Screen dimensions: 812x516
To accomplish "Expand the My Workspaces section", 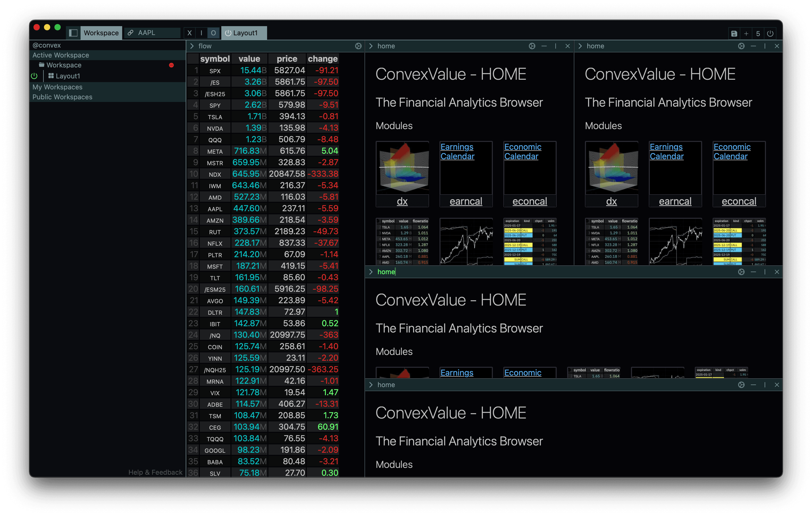I will click(x=108, y=87).
